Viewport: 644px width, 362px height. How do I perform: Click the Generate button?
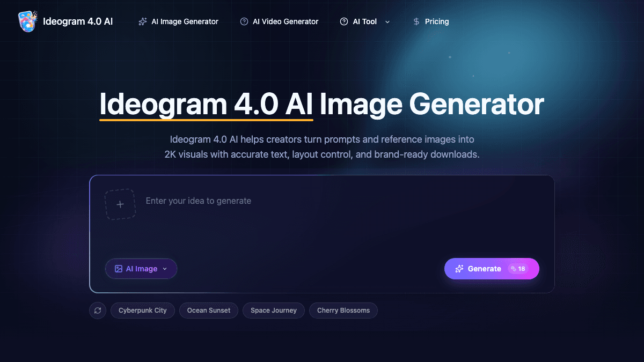[492, 269]
